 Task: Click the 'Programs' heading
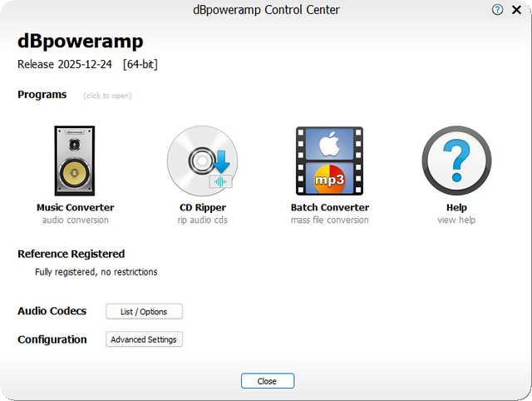pyautogui.click(x=42, y=95)
